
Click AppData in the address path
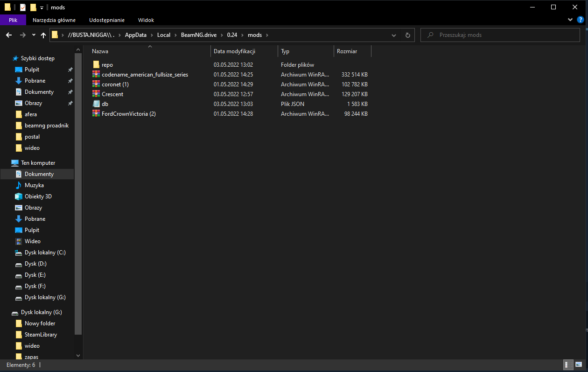(x=135, y=35)
